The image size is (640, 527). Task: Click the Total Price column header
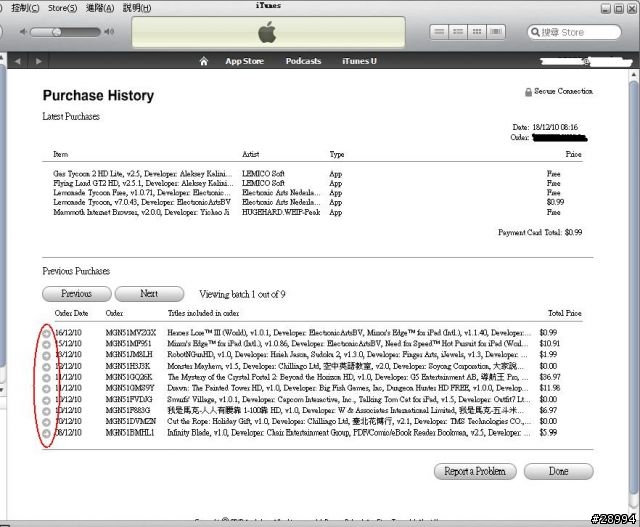[x=564, y=313]
